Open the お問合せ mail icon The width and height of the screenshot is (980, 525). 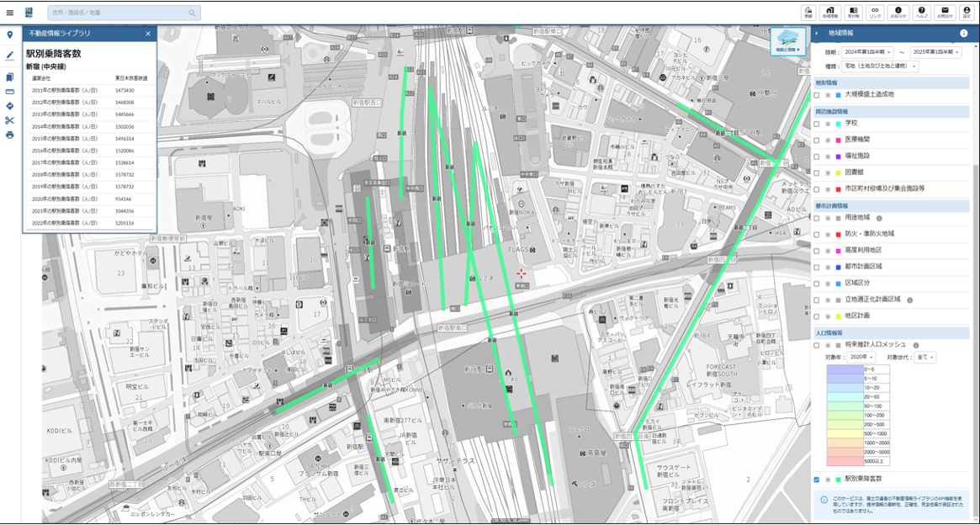945,13
